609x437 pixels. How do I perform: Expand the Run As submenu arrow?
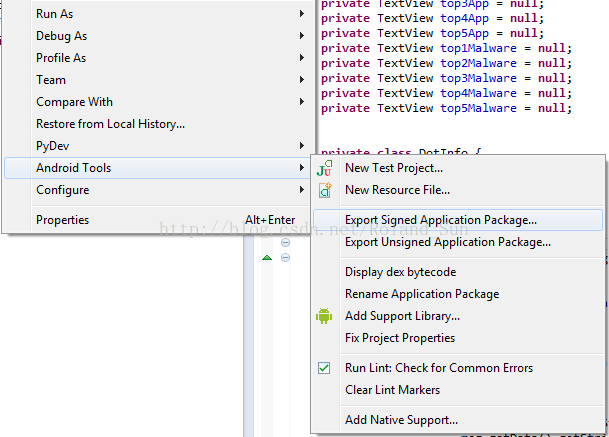point(302,14)
